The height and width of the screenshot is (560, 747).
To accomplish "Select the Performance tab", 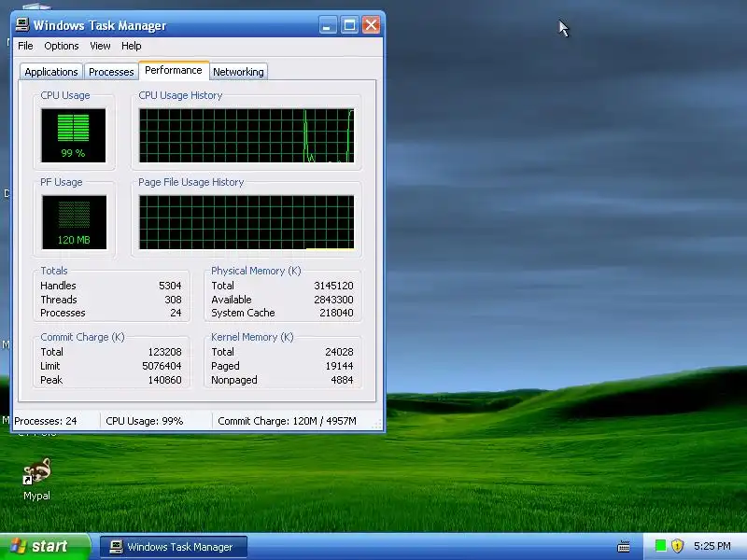I will 174,71.
